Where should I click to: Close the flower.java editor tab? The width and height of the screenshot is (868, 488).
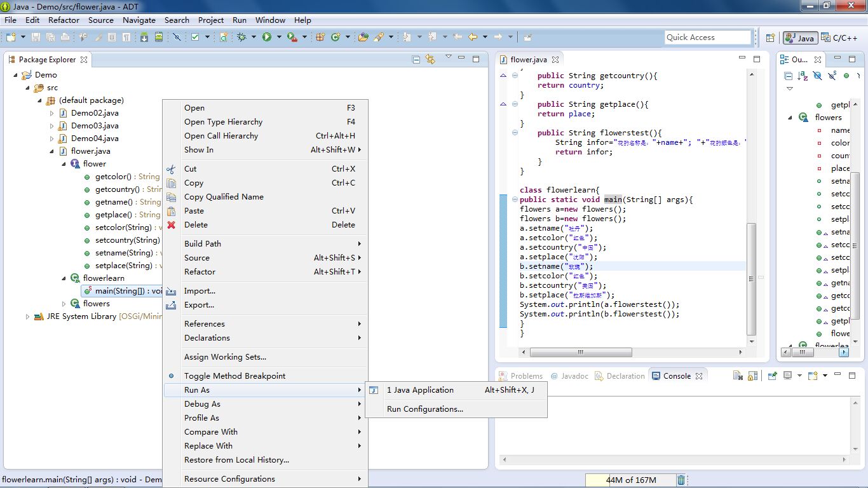click(555, 60)
